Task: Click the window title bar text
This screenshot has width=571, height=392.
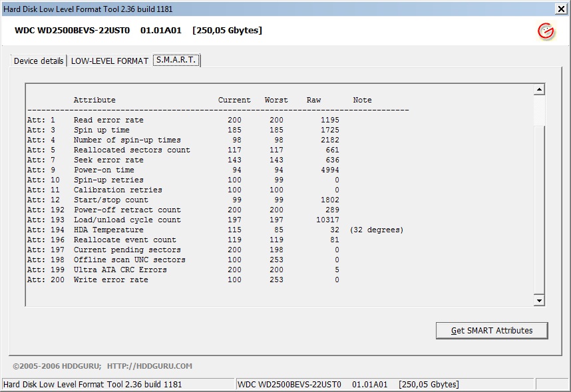Action: pyautogui.click(x=88, y=9)
